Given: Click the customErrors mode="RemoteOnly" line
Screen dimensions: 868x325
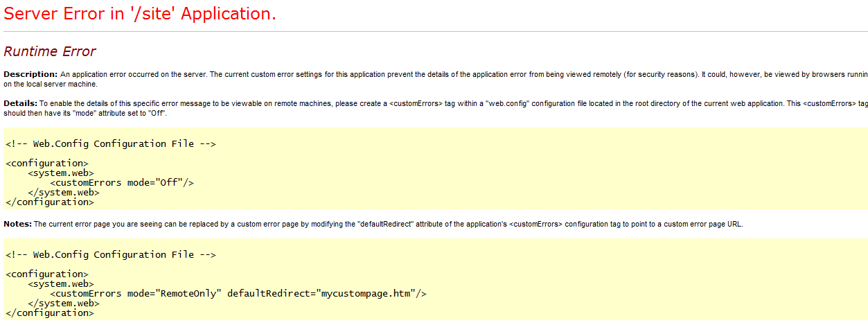Looking at the screenshot, I should click(x=238, y=294).
